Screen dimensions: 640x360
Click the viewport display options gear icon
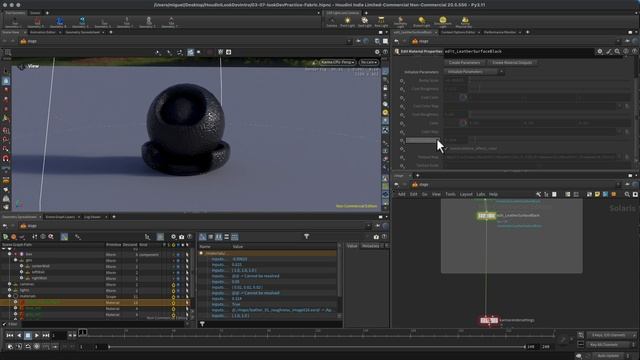point(377,52)
